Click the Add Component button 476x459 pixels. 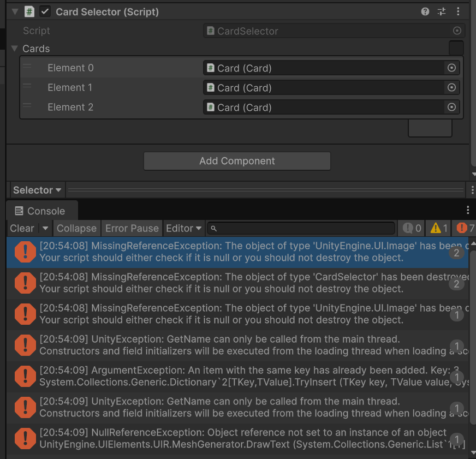pos(237,161)
